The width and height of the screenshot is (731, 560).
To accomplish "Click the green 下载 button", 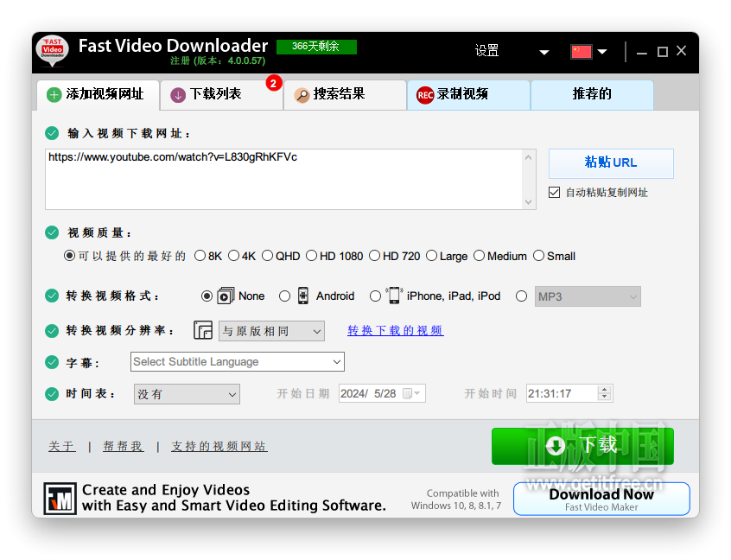I will click(582, 446).
